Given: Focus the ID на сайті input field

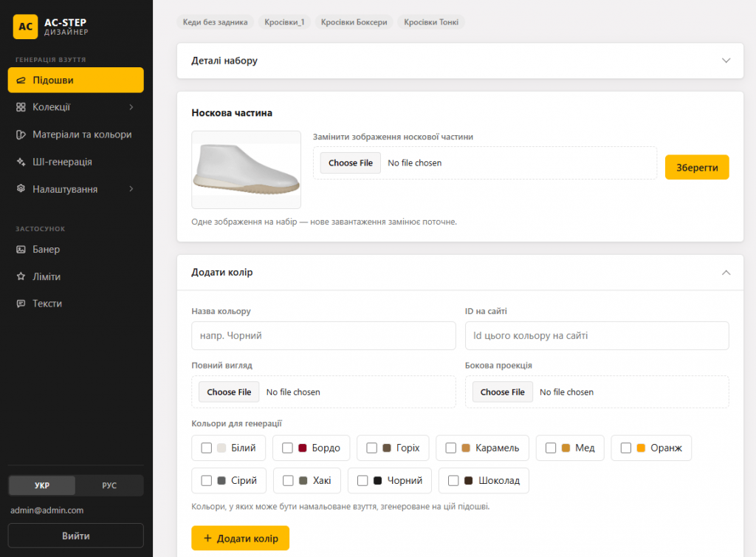Looking at the screenshot, I should pos(597,335).
